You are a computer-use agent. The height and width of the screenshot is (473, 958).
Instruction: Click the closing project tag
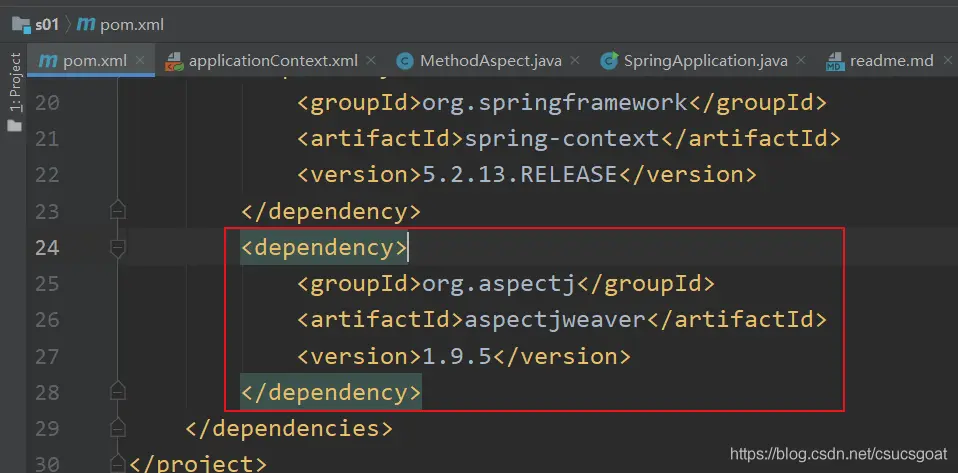click(199, 463)
